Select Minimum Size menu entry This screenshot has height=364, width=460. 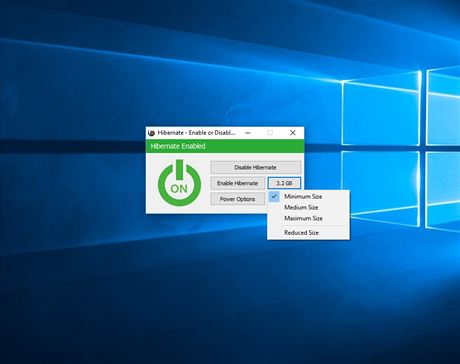click(308, 197)
